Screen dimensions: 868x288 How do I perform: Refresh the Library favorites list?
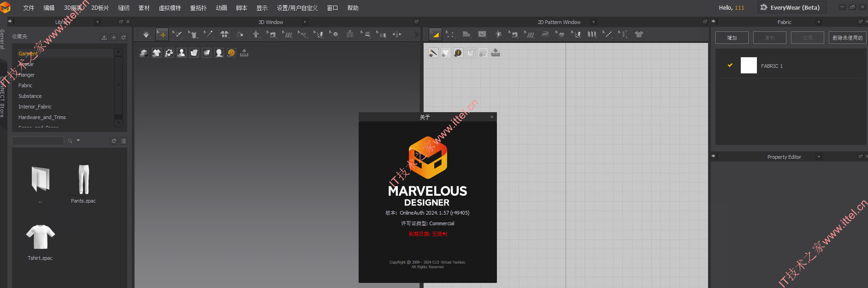[124, 37]
